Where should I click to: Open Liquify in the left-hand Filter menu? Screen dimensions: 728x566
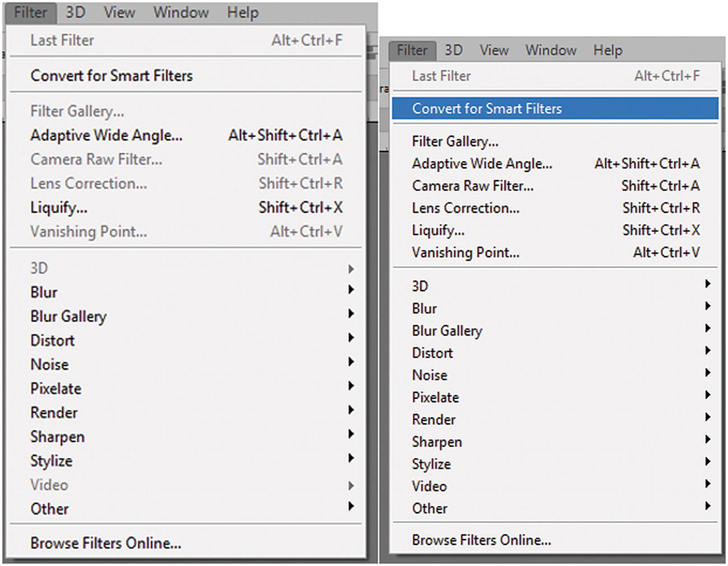(x=59, y=208)
